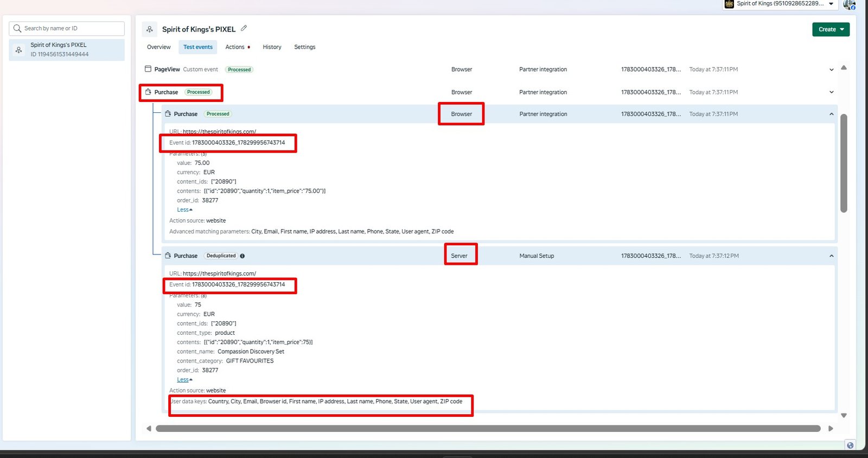The height and width of the screenshot is (458, 868).
Task: Click the parent Purchase Processed badge
Action: (x=199, y=92)
